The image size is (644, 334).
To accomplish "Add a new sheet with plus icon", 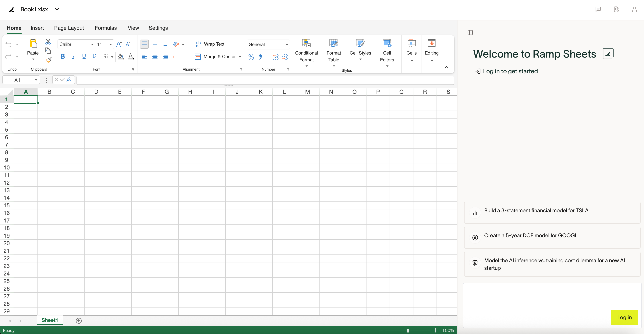I will (79, 321).
